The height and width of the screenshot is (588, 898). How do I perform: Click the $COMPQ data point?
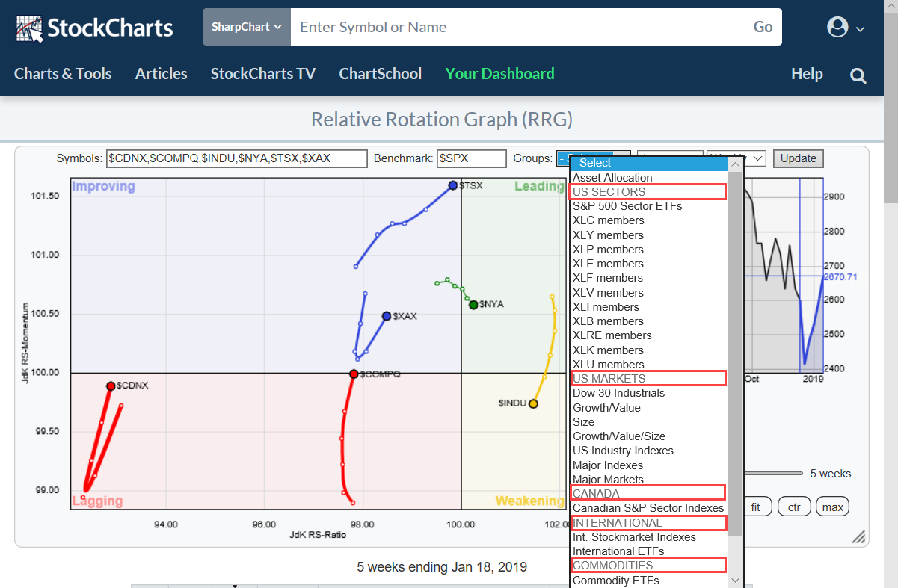(x=354, y=374)
